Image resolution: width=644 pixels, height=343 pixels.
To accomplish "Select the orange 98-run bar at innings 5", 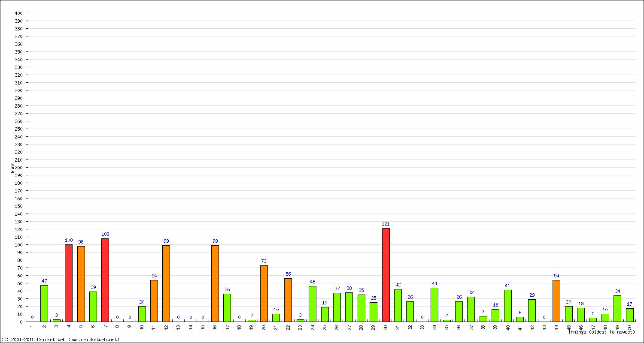I will 81,284.
